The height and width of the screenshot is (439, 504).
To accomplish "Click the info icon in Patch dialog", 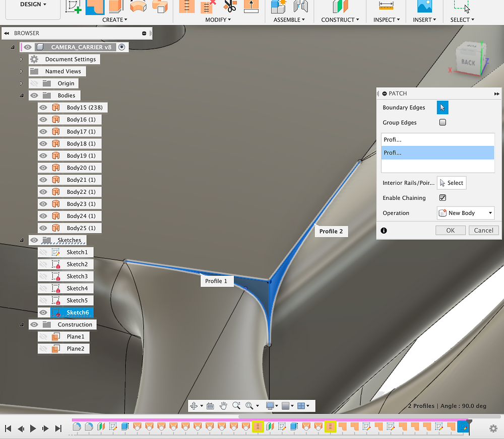I will point(384,231).
